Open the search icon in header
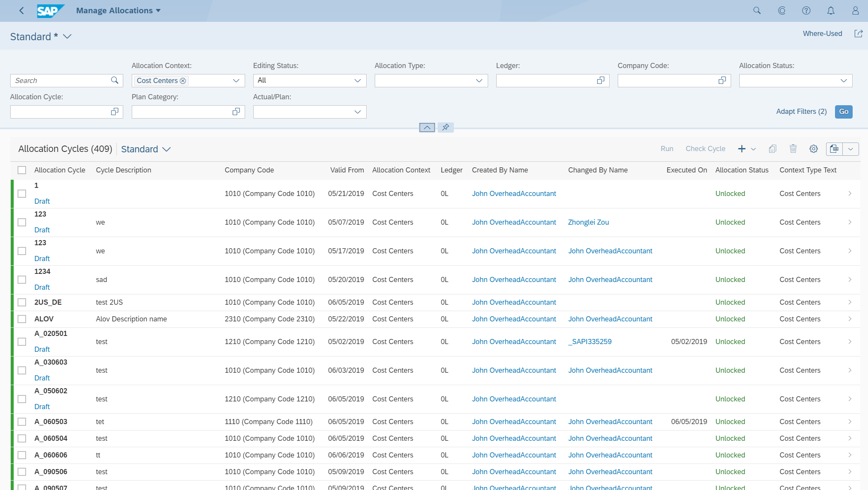Image resolution: width=868 pixels, height=490 pixels. click(x=757, y=11)
